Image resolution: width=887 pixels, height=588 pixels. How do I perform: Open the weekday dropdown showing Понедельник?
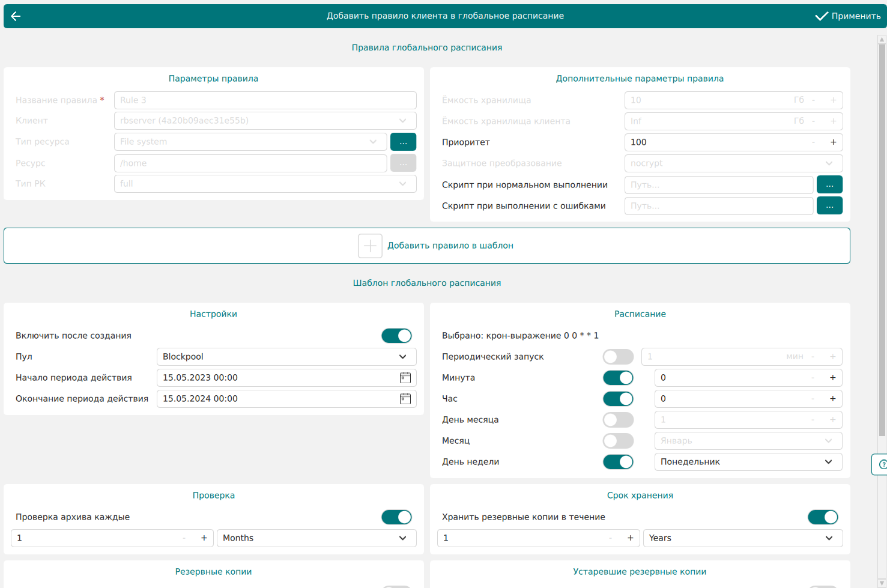(748, 462)
